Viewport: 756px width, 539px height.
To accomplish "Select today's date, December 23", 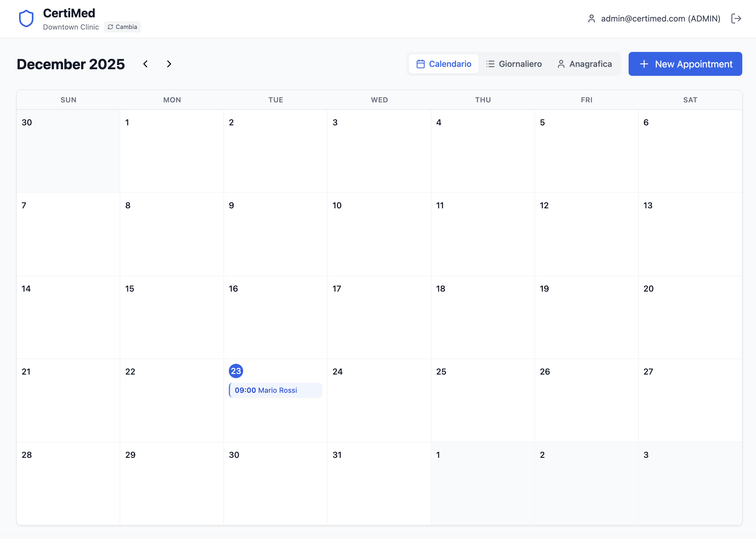I will (236, 371).
